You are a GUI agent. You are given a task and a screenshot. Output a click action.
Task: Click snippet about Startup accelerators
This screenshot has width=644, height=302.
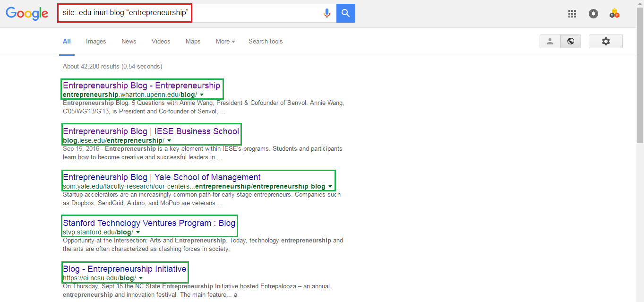[x=202, y=199]
